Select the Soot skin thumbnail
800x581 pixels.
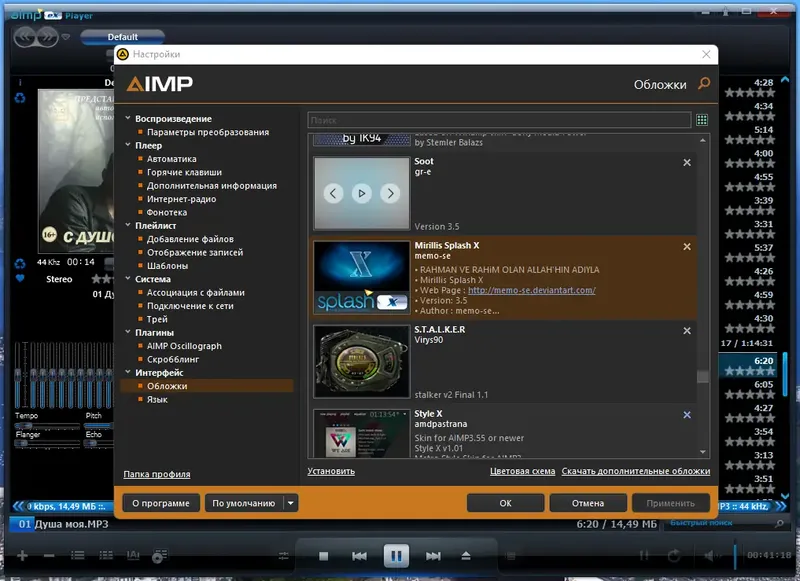pyautogui.click(x=362, y=193)
